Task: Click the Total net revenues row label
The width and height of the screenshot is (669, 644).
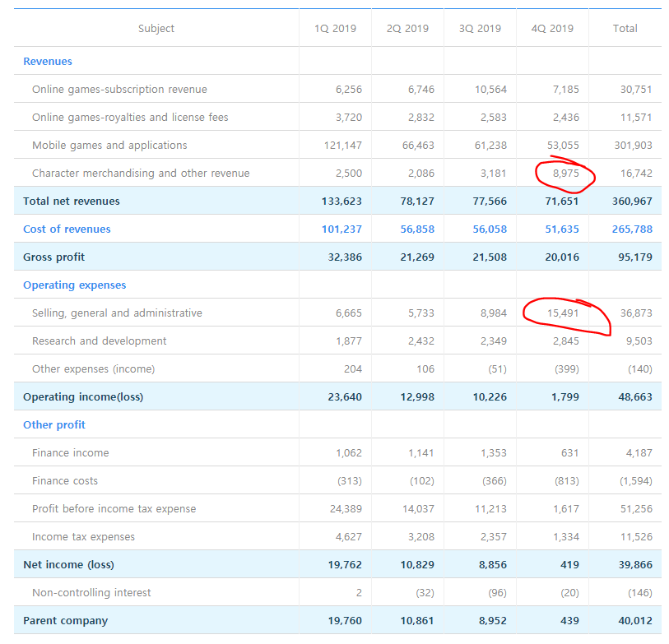Action: coord(72,202)
